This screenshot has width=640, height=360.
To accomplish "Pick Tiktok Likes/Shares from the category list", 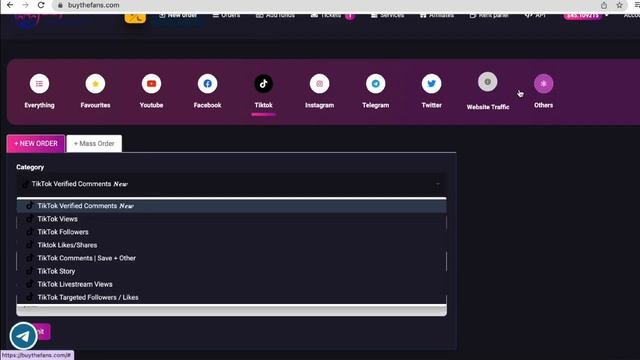I will [x=231, y=245].
